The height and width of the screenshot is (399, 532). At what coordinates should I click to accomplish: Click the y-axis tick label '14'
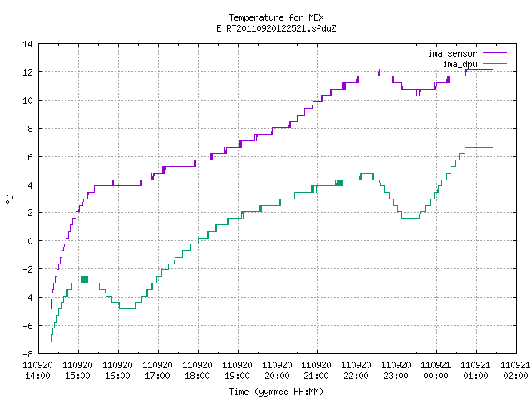pyautogui.click(x=27, y=44)
